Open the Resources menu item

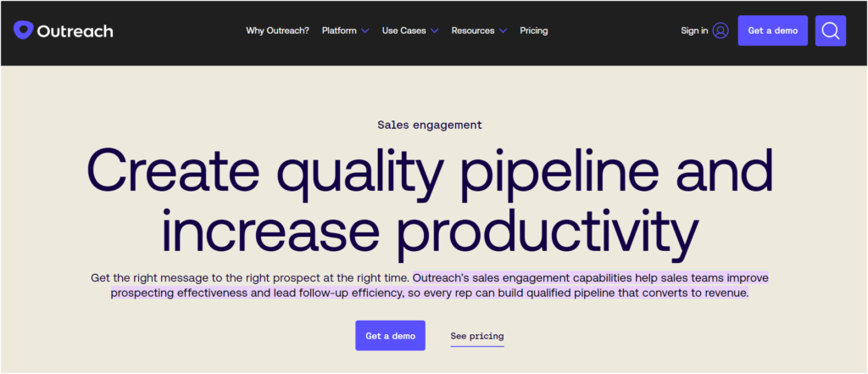473,31
